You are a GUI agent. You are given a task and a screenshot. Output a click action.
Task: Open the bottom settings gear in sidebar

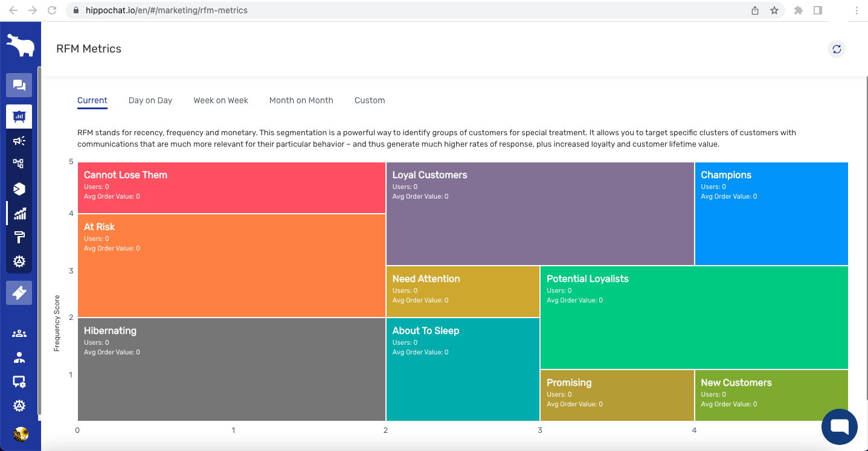click(x=19, y=406)
